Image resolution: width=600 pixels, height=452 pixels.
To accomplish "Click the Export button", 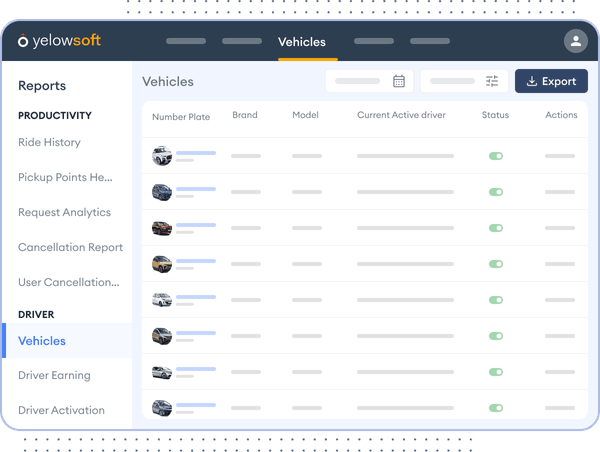I will (551, 81).
